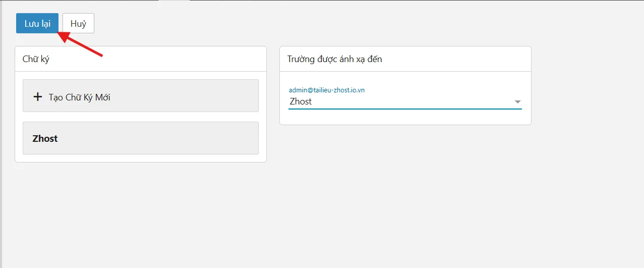The height and width of the screenshot is (268, 644).
Task: Click the gap between the two signature rows
Action: pos(140,117)
